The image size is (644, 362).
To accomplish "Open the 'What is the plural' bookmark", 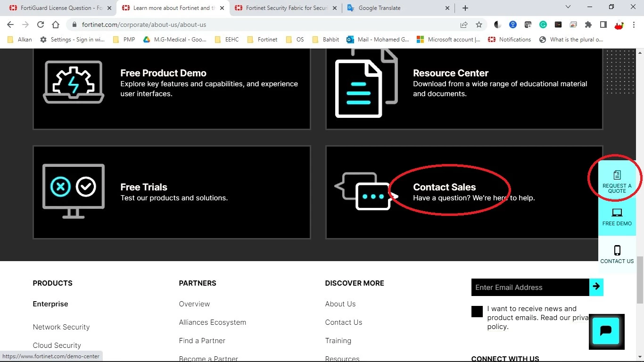I will pos(571,40).
